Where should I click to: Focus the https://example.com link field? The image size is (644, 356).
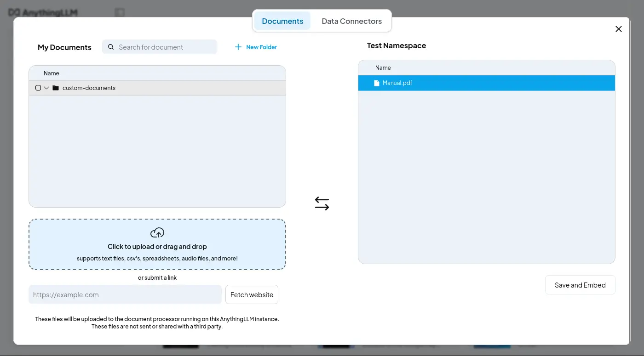125,294
